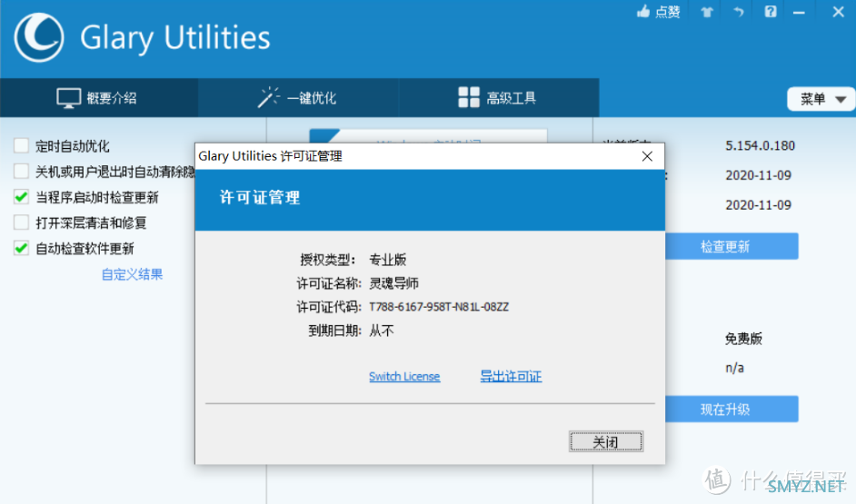Click the license name 灵魂导师
This screenshot has height=504, width=856.
pos(393,283)
